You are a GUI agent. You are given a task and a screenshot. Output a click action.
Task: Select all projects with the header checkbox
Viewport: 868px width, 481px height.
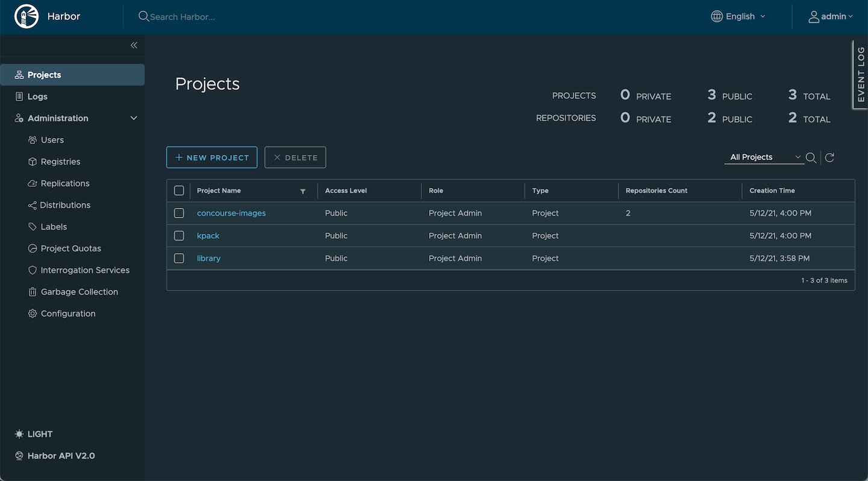179,190
